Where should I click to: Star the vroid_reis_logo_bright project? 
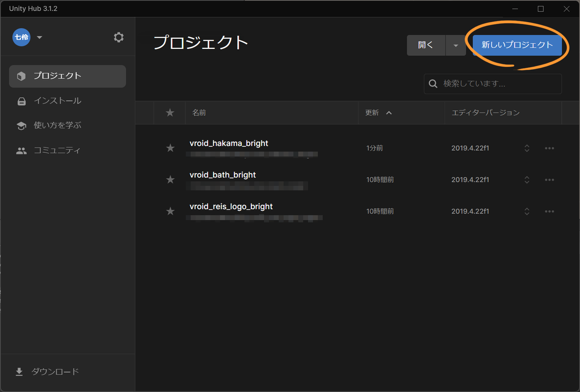tap(170, 211)
